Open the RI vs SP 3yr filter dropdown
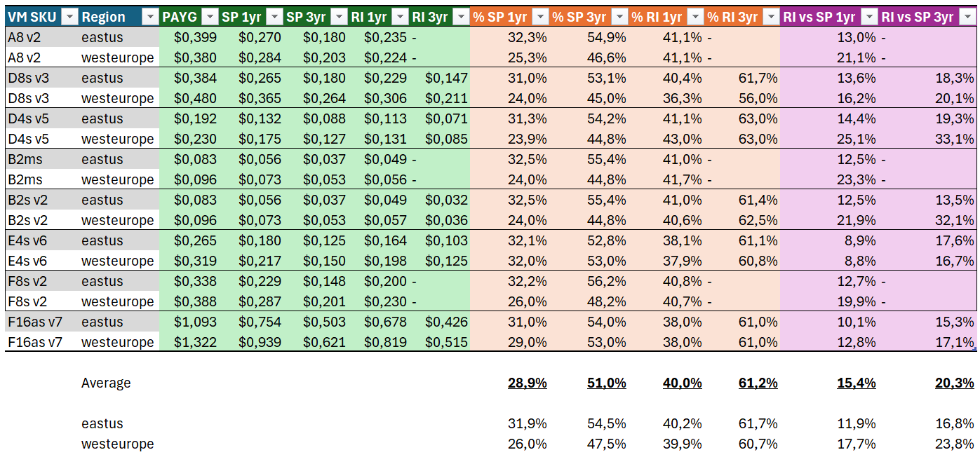980x457 pixels. [x=966, y=18]
